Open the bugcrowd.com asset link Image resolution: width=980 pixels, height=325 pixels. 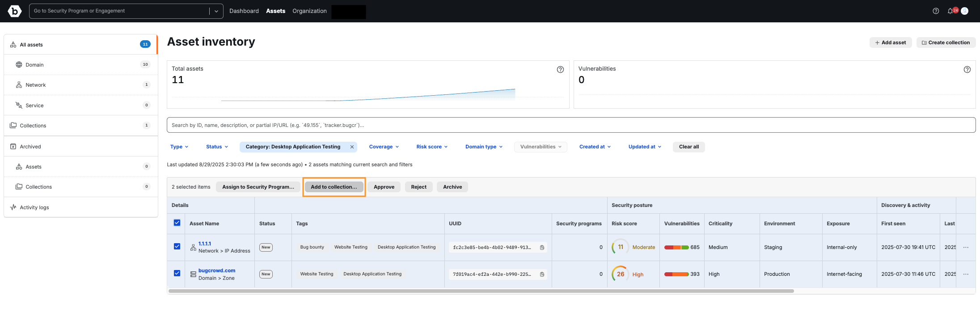(217, 270)
